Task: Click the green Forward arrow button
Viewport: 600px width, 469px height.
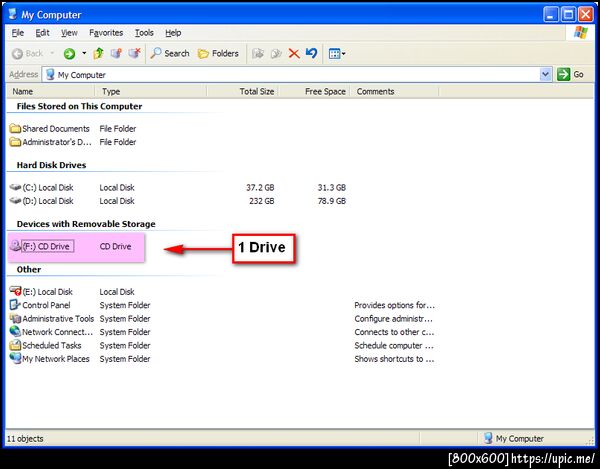Action: [x=69, y=54]
